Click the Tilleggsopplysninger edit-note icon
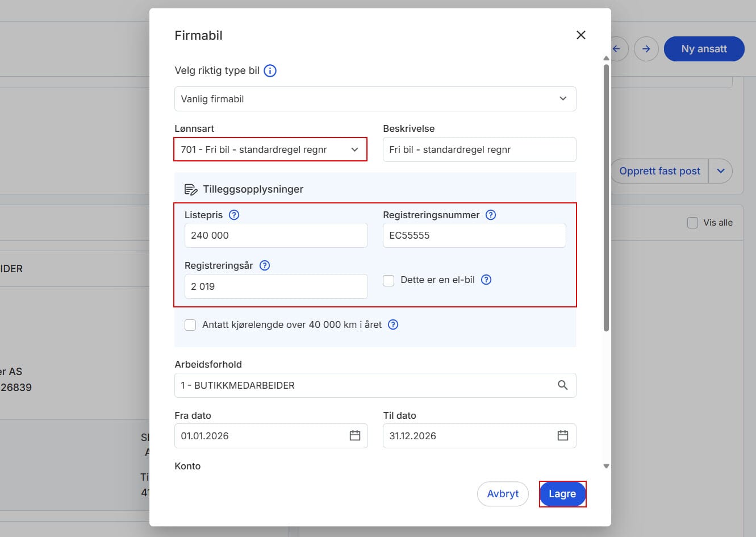Viewport: 756px width, 537px height. coord(191,189)
